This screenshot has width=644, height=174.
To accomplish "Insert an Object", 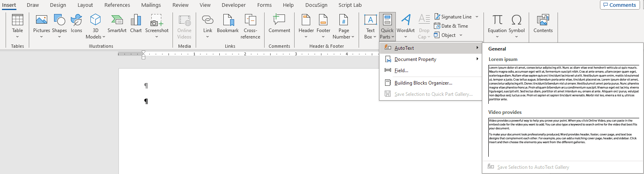I will pos(445,35).
